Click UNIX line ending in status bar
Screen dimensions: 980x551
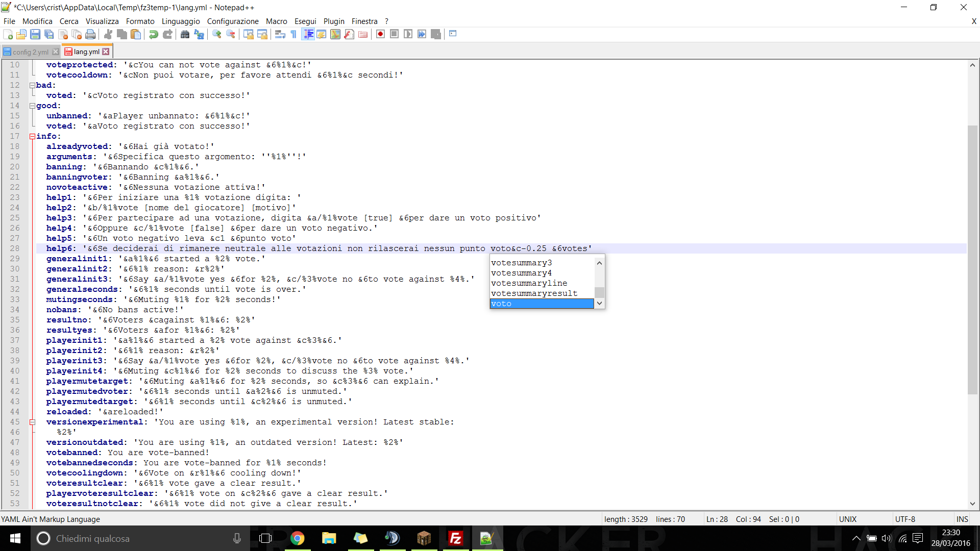848,519
